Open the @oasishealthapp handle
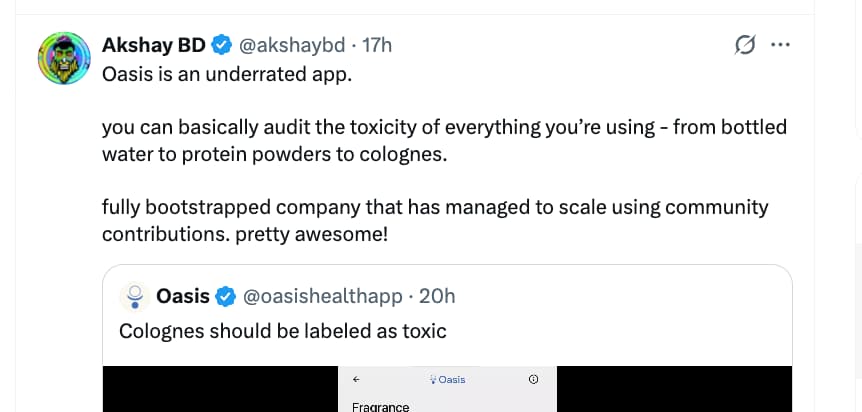Viewport: 862px width, 412px height. 322,296
